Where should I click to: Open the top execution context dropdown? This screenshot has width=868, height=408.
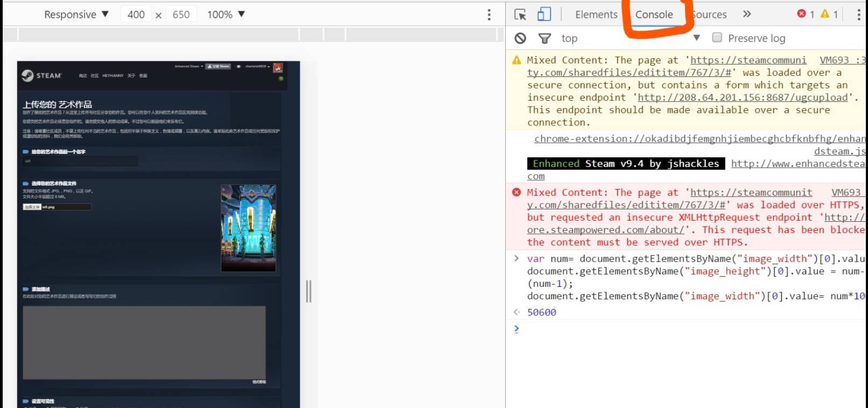click(x=631, y=38)
